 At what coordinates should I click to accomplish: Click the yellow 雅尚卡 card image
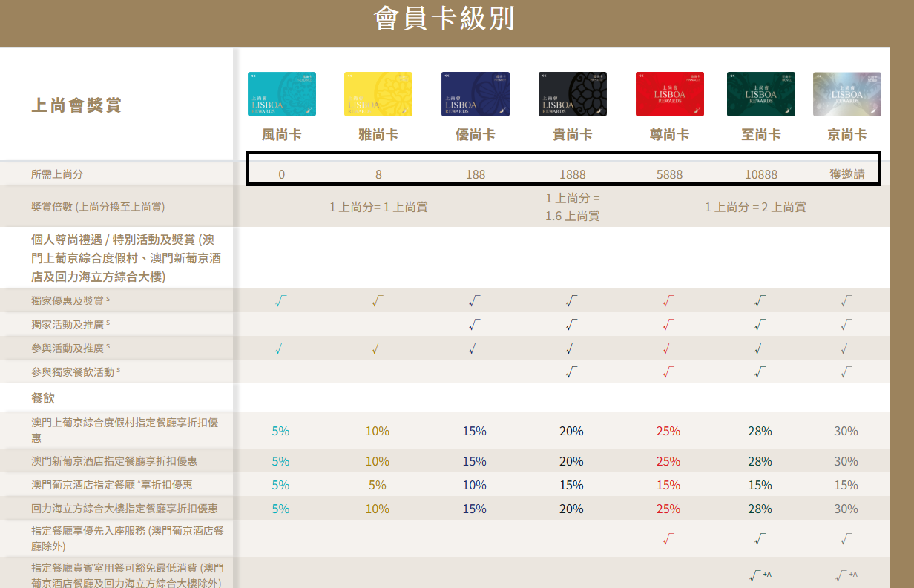tap(378, 94)
